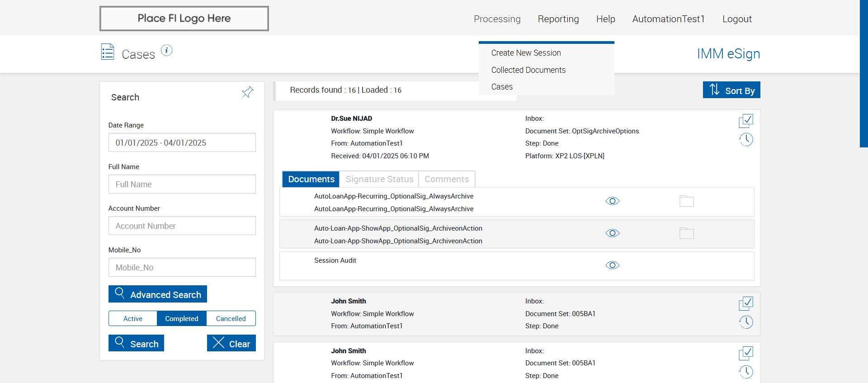Click the pin icon in Search panel
Viewport: 868px width, 383px height.
pyautogui.click(x=247, y=93)
